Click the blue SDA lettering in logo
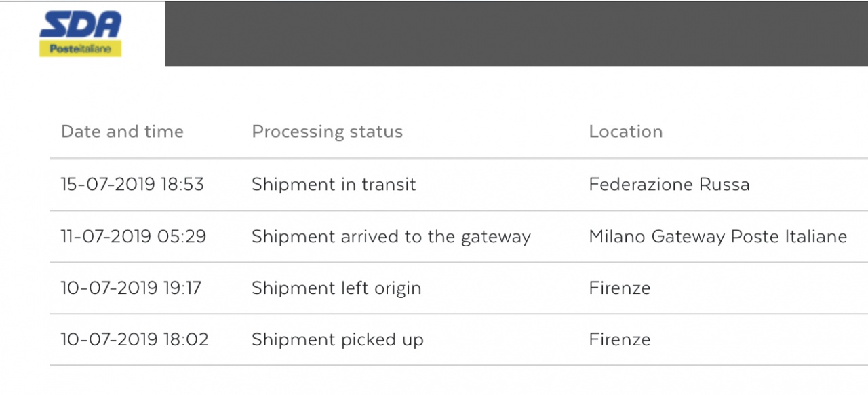 coord(81,24)
